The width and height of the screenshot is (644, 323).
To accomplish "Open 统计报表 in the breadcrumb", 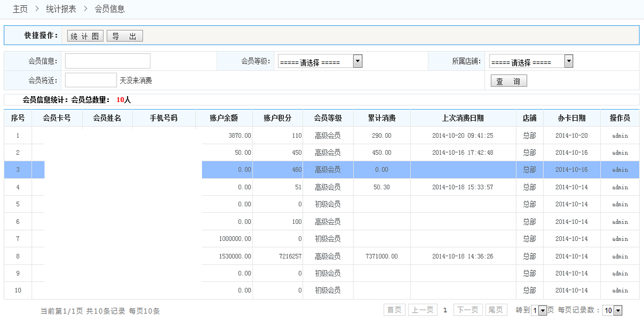I will [61, 9].
